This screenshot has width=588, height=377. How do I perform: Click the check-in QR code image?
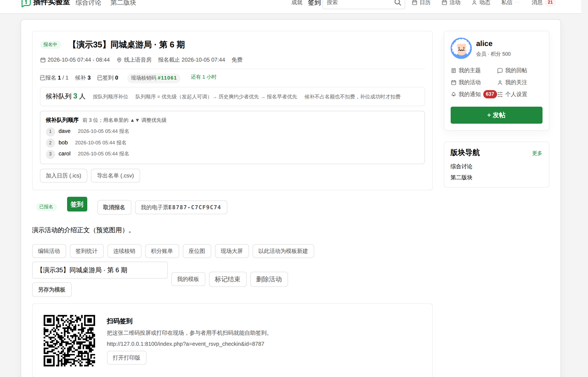coord(69,341)
